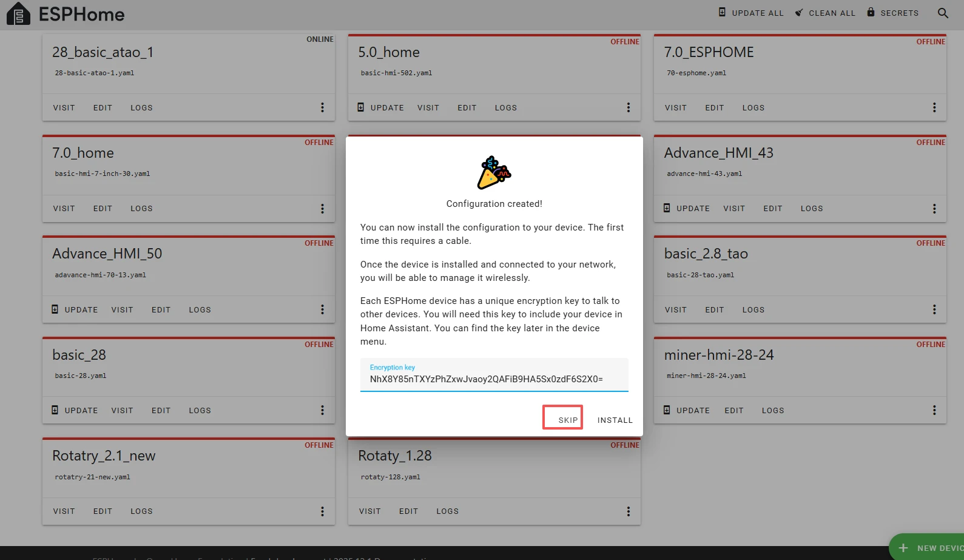964x560 pixels.
Task: Open three-dot menu for 28_basic_atao_1
Action: click(x=322, y=107)
